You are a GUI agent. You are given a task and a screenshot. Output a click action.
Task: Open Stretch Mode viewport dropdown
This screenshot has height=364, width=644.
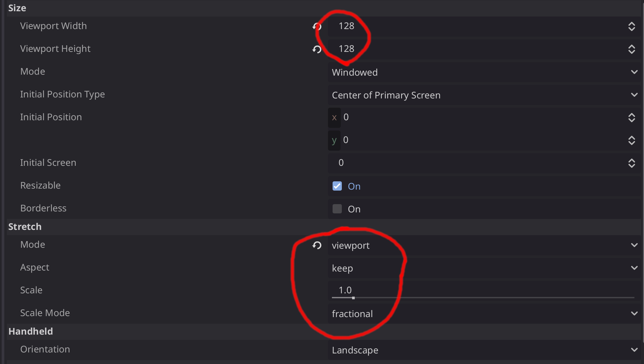[483, 245]
